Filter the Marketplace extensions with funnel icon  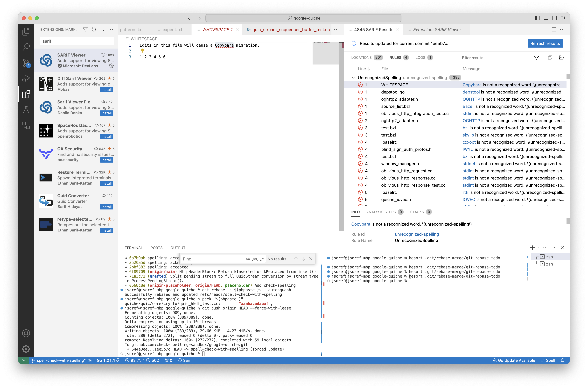coord(85,29)
